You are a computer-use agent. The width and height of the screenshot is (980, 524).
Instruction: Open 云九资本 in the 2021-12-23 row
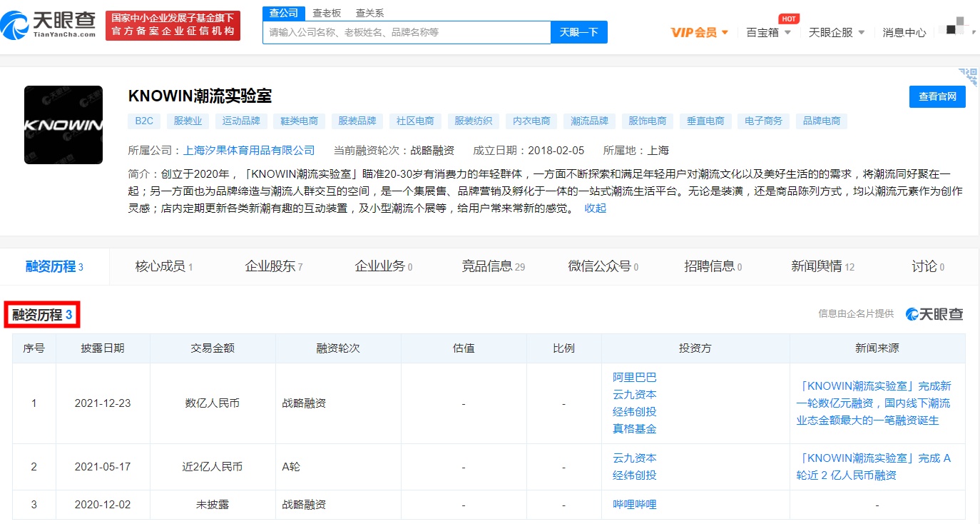[x=635, y=395]
